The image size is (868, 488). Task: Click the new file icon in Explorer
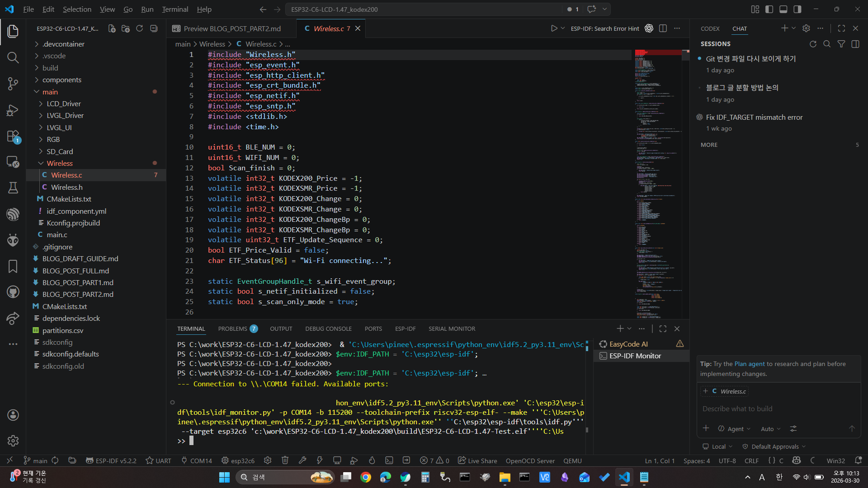(x=112, y=28)
